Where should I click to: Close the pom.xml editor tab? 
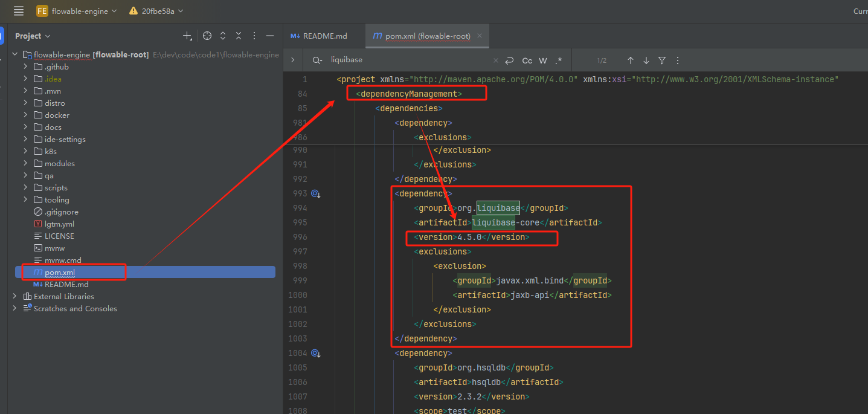click(x=480, y=36)
